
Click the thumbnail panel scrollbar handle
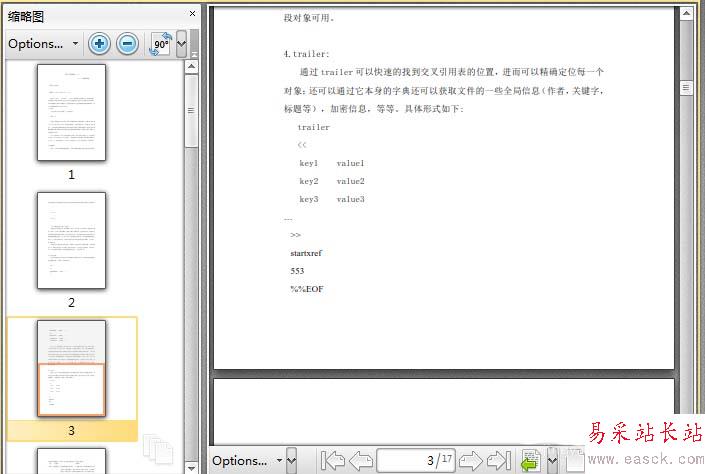[192, 111]
